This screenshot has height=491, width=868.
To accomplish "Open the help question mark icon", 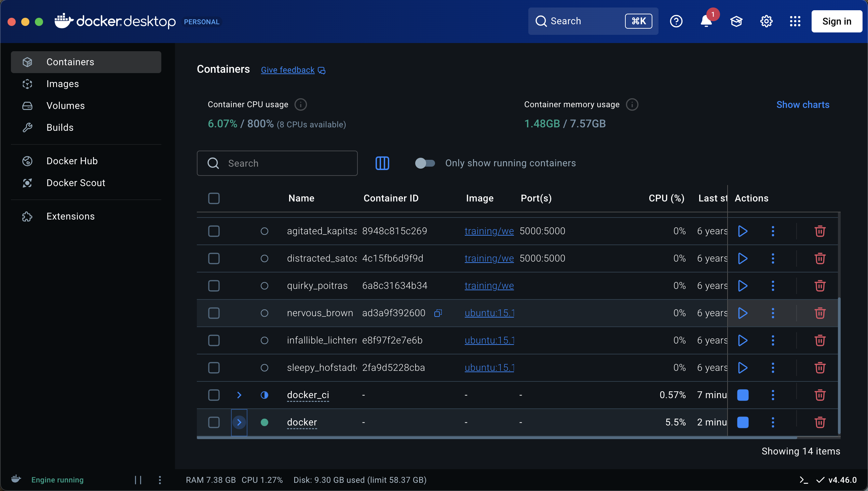I will [676, 21].
